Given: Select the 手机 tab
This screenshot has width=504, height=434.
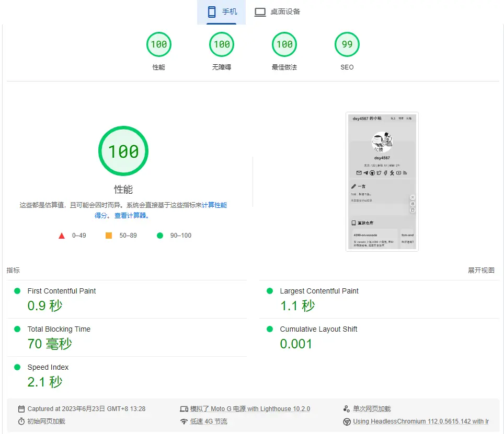Looking at the screenshot, I should click(x=222, y=12).
